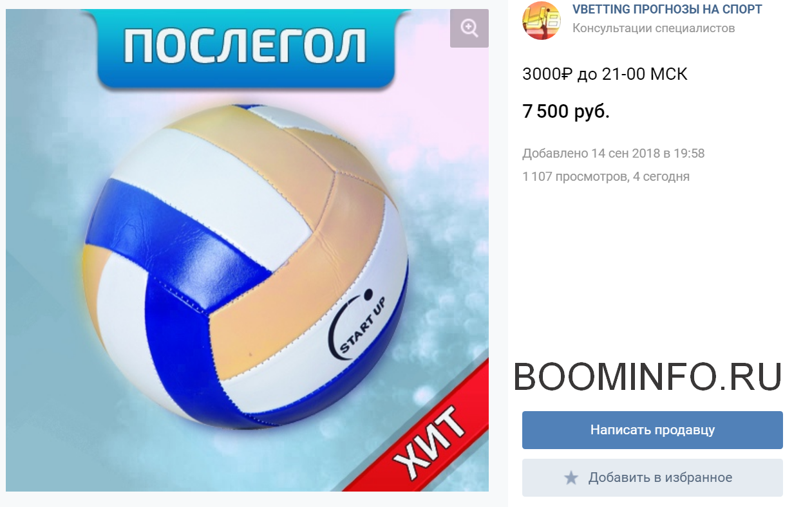Click the ПОСЛЕГОЛ blue banner
Image resolution: width=812 pixels, height=507 pixels.
click(x=245, y=48)
